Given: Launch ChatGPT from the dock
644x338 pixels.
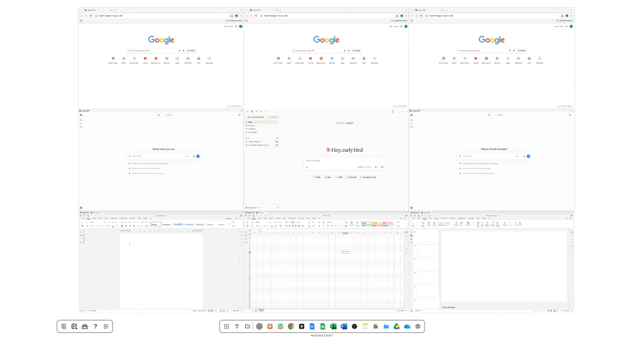Looking at the screenshot, I should coord(259,326).
